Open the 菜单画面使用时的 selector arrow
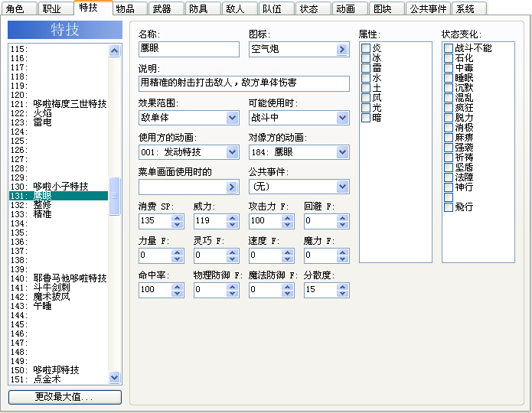The width and height of the screenshot is (532, 413). tap(232, 187)
